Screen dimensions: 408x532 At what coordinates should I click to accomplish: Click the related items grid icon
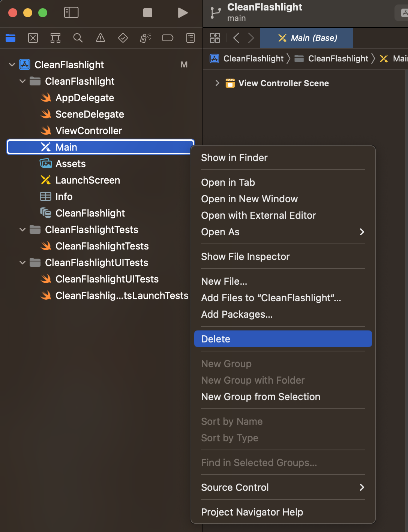(x=215, y=38)
